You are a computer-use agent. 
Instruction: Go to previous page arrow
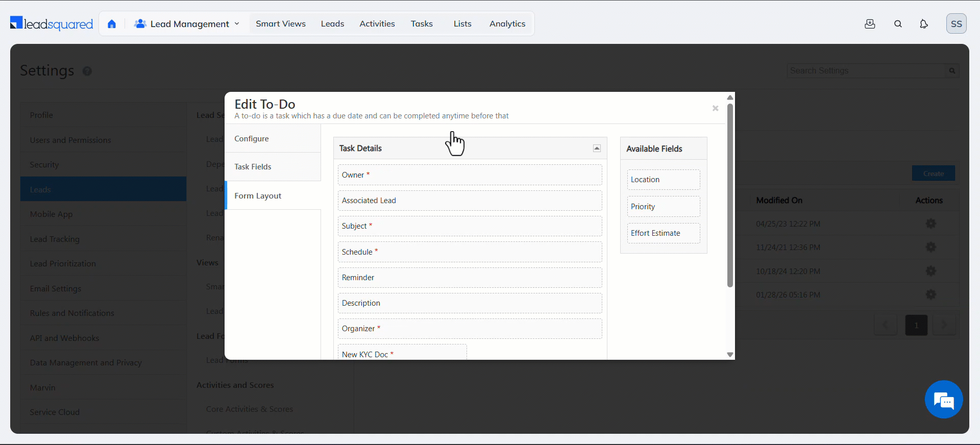pyautogui.click(x=886, y=325)
